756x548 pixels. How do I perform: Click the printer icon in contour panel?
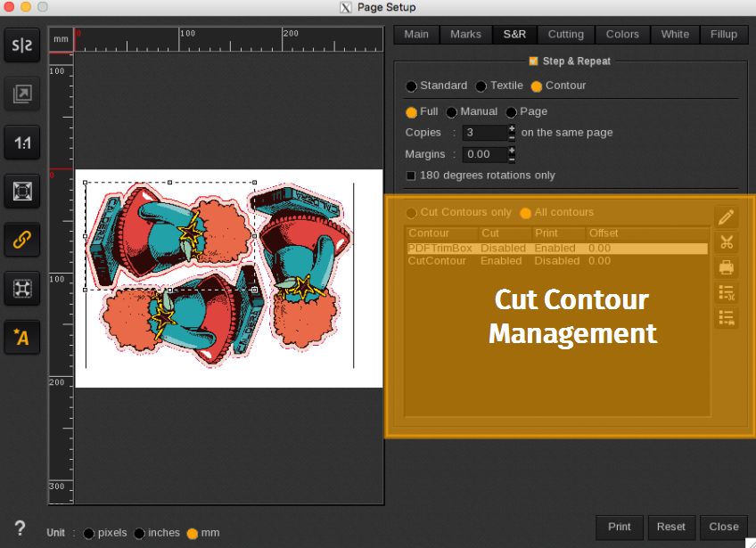pos(727,267)
